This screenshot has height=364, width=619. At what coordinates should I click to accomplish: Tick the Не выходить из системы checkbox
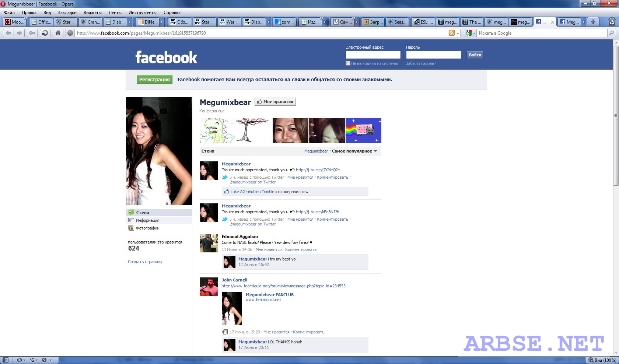pos(348,63)
